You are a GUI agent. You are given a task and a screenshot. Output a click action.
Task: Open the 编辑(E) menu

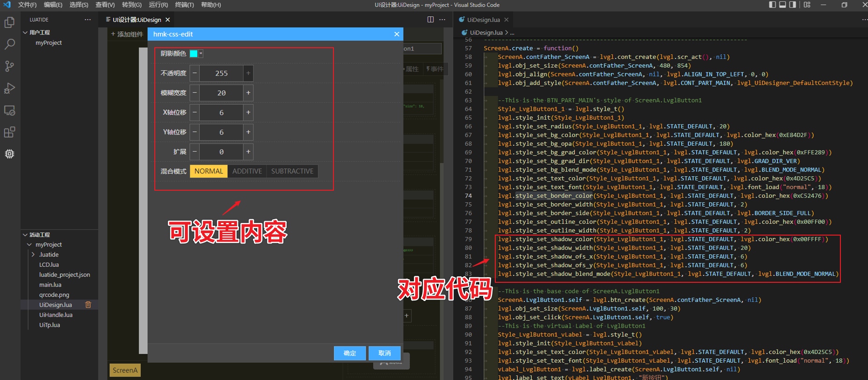pos(53,5)
